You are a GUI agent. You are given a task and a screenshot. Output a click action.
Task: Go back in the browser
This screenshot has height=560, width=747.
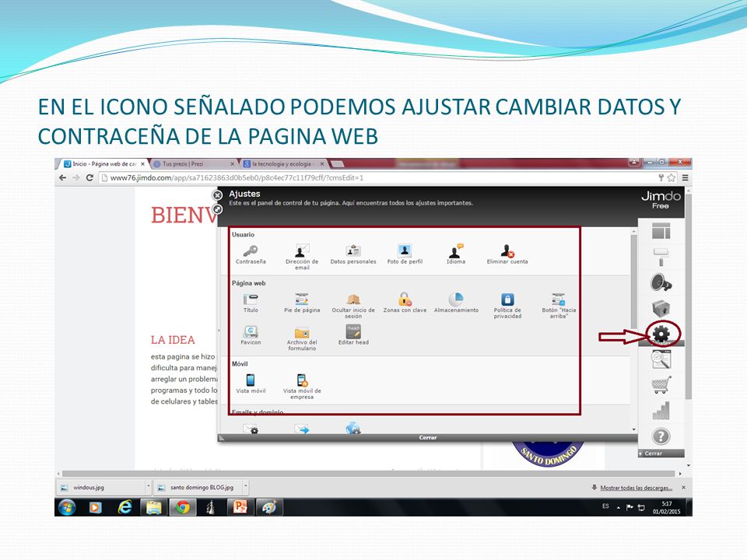tap(63, 177)
